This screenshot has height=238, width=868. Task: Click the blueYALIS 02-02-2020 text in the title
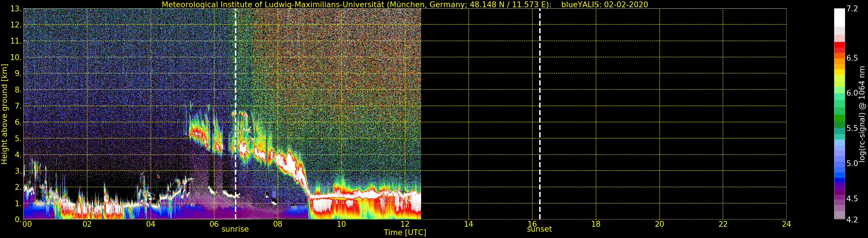(605, 4)
